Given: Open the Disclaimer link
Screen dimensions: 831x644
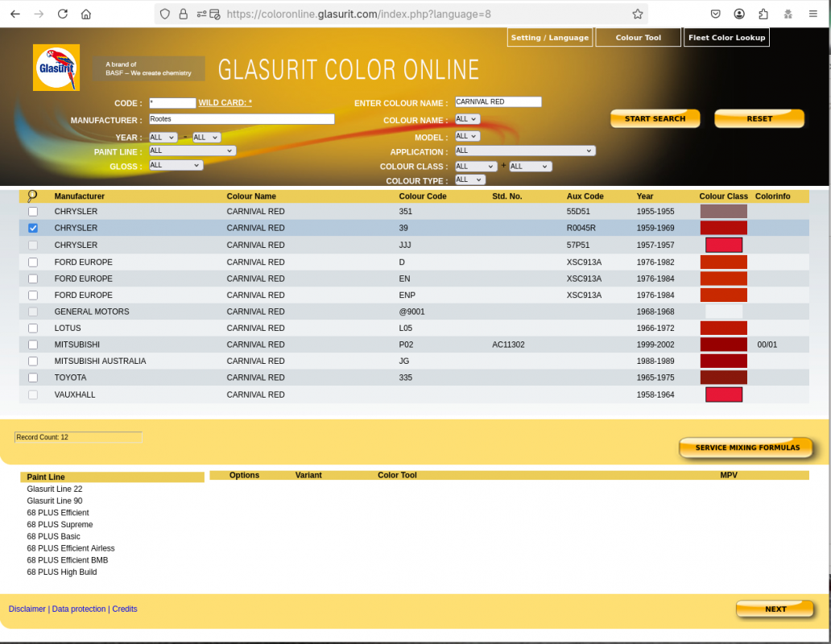Looking at the screenshot, I should 27,609.
